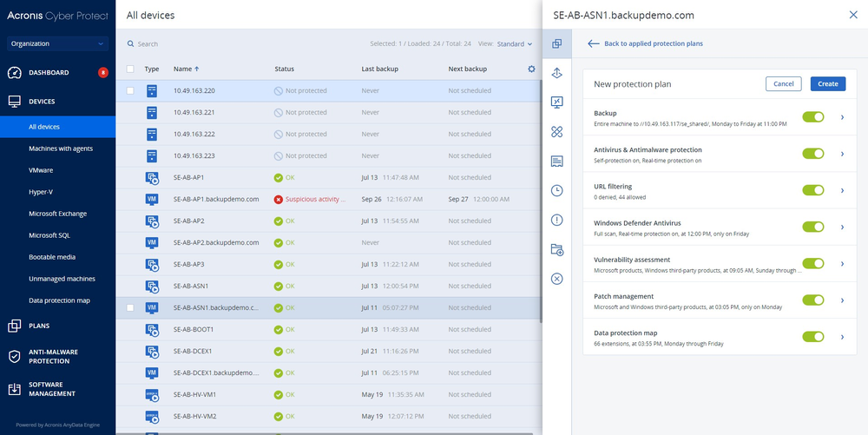868x435 pixels.
Task: Click the server icon for 10.49.163.220
Action: pyautogui.click(x=152, y=91)
